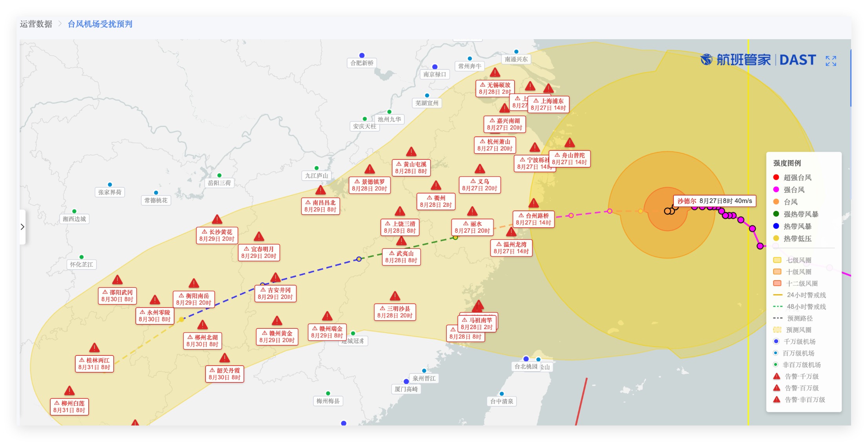Click the blue dot for 合肥新桥 airport
Screen dimensions: 868x442
[x=362, y=55]
